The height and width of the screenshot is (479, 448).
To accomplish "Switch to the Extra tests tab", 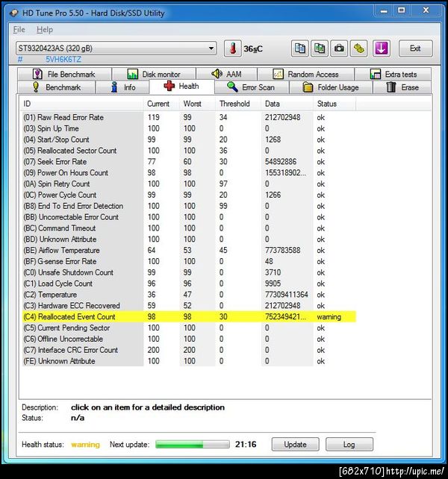I will pyautogui.click(x=393, y=74).
